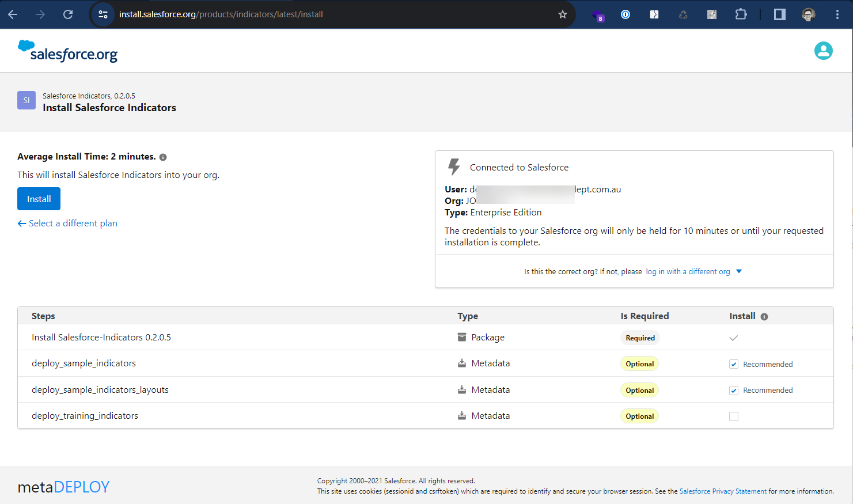The height and width of the screenshot is (504, 853).
Task: Open the Salesforce Privacy Statement link
Action: coord(723,491)
